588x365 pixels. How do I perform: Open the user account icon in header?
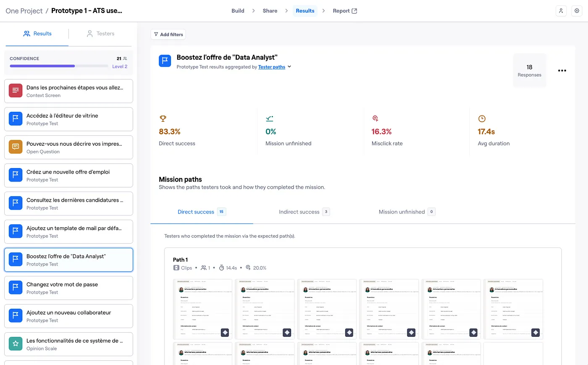[x=561, y=11]
